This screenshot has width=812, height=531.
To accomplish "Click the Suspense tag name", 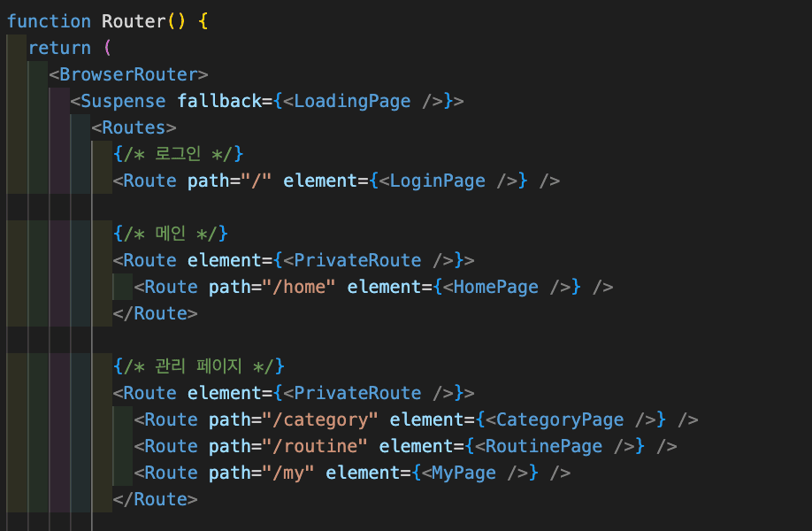I will (x=123, y=101).
